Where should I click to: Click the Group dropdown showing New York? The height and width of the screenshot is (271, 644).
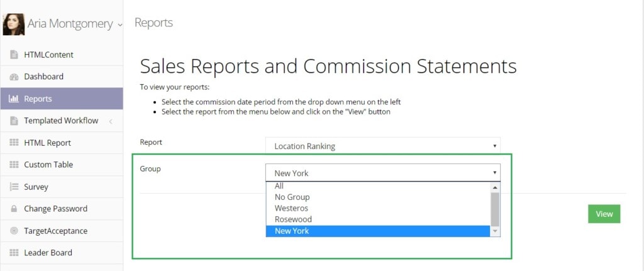[383, 172]
